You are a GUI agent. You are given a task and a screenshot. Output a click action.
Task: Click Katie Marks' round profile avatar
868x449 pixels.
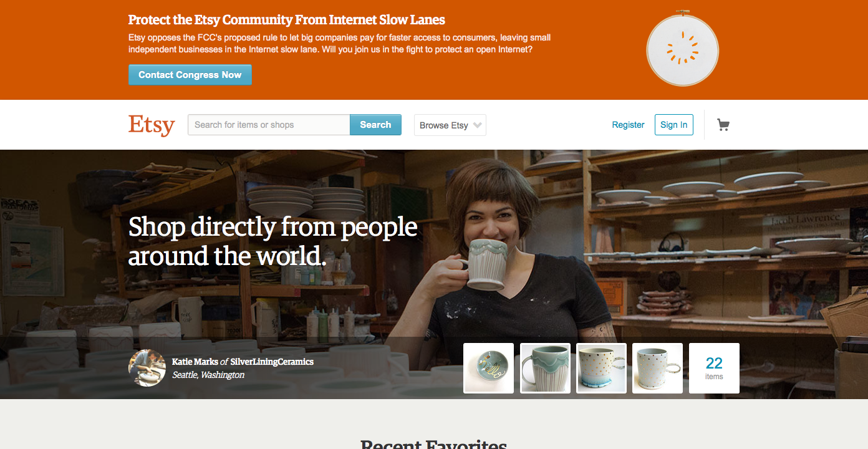pyautogui.click(x=147, y=368)
